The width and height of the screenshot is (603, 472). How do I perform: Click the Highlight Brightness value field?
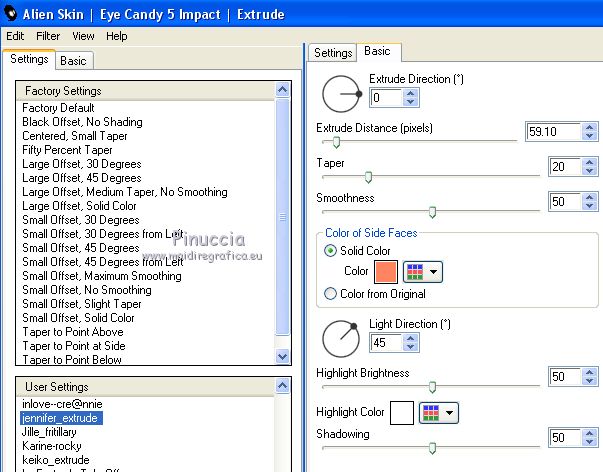tap(565, 376)
